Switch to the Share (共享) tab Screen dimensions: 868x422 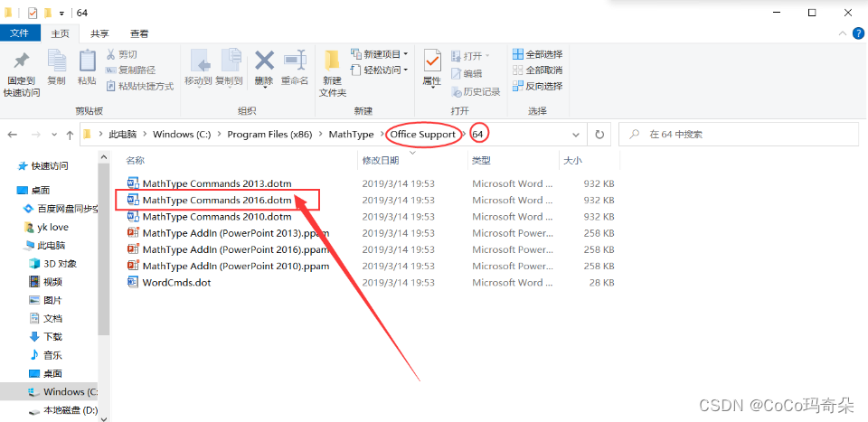pos(99,33)
